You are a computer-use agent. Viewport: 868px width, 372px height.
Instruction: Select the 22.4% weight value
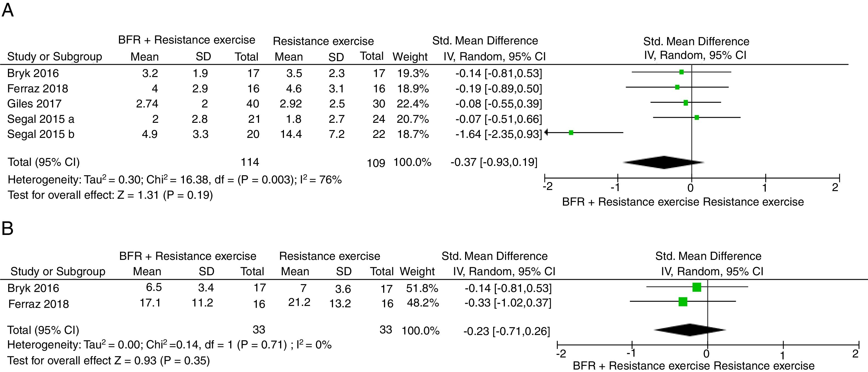(x=412, y=103)
